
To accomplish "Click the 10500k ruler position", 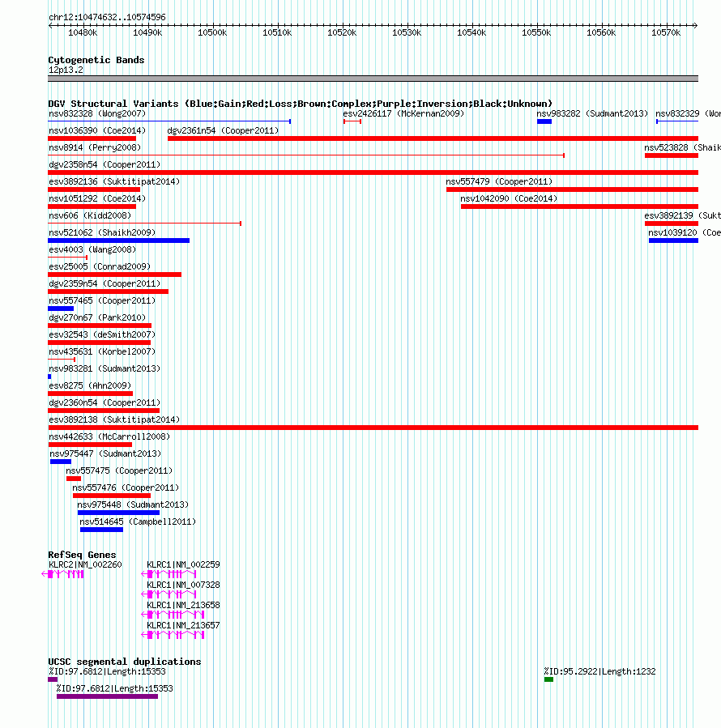I will pyautogui.click(x=212, y=32).
